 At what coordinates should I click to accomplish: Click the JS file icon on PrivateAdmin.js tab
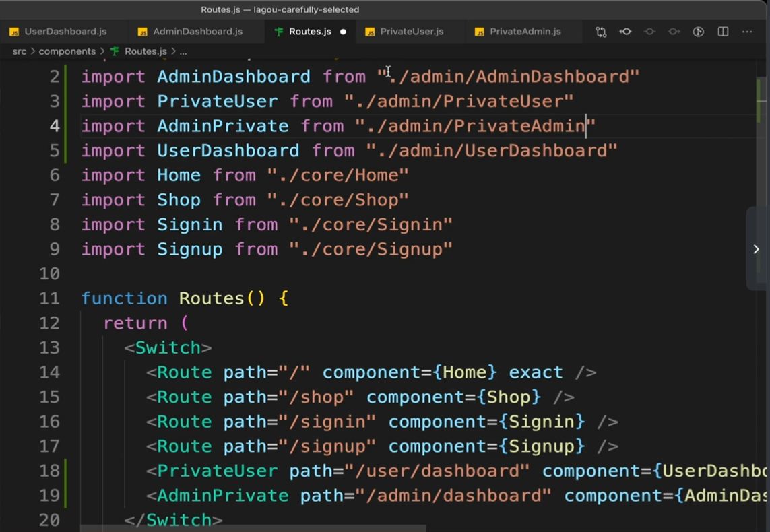tap(479, 32)
